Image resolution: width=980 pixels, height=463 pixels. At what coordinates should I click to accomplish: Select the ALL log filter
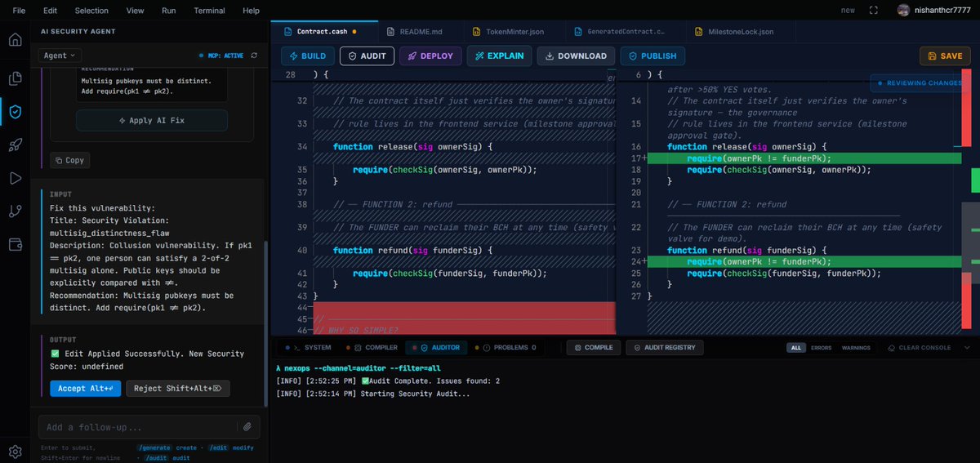pos(795,347)
